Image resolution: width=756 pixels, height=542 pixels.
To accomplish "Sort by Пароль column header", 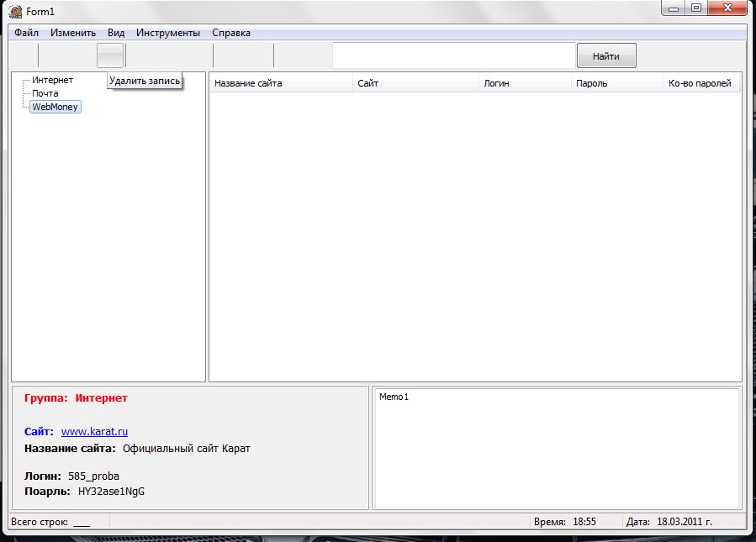I will (x=617, y=83).
